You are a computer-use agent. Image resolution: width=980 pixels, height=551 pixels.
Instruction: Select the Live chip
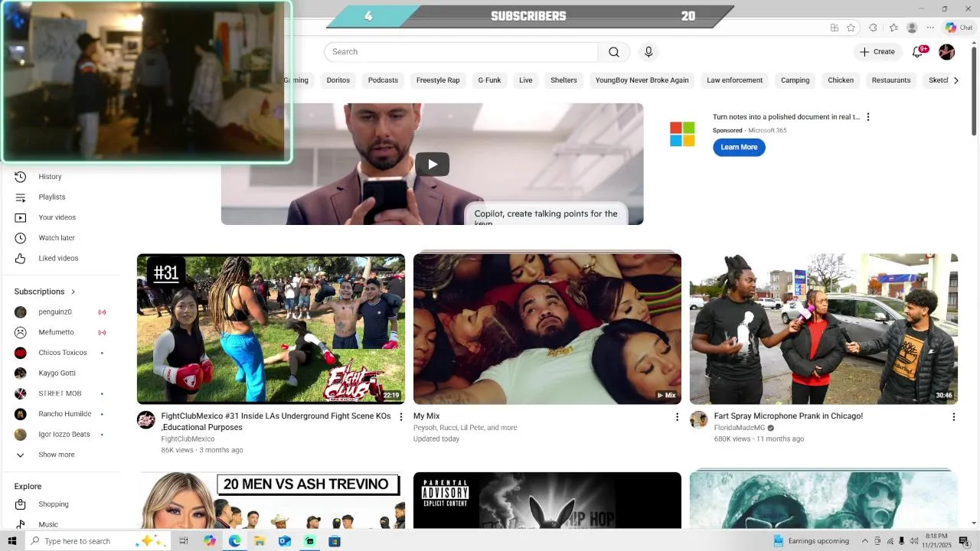[x=525, y=80]
